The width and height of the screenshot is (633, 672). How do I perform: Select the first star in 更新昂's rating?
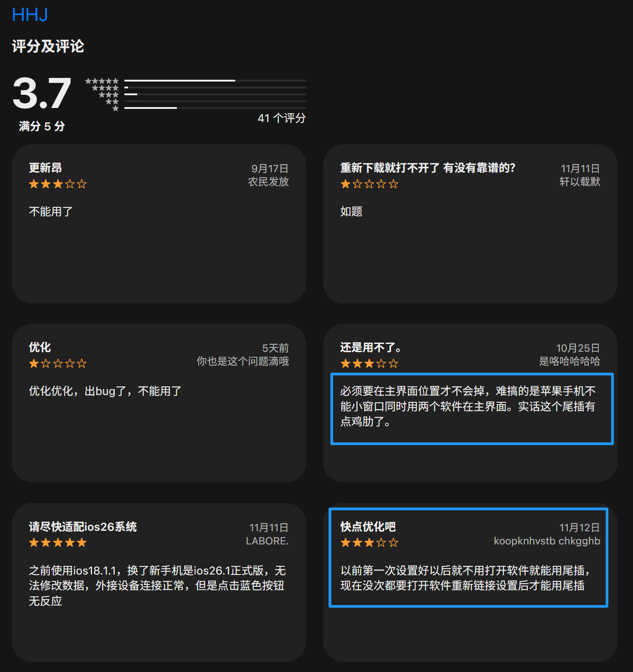33,184
